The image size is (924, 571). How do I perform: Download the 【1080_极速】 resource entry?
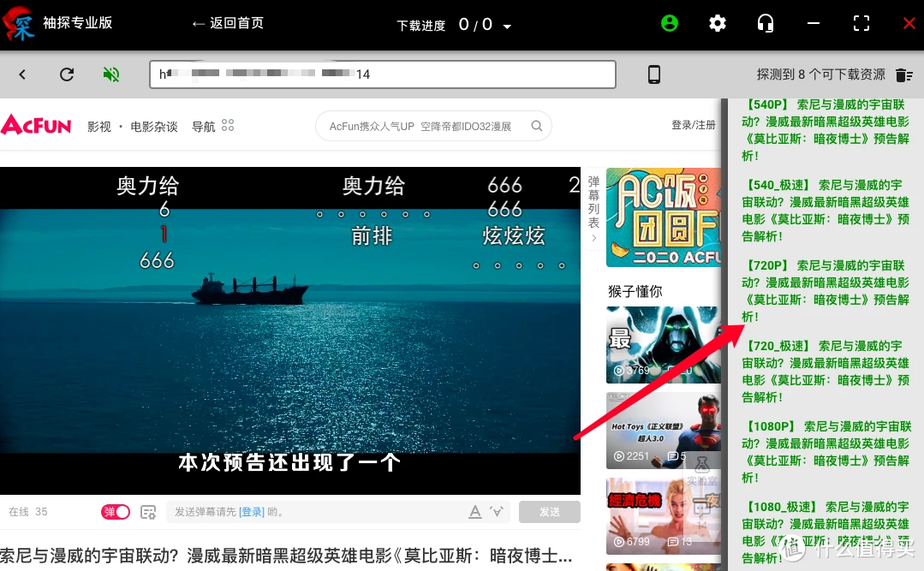825,532
